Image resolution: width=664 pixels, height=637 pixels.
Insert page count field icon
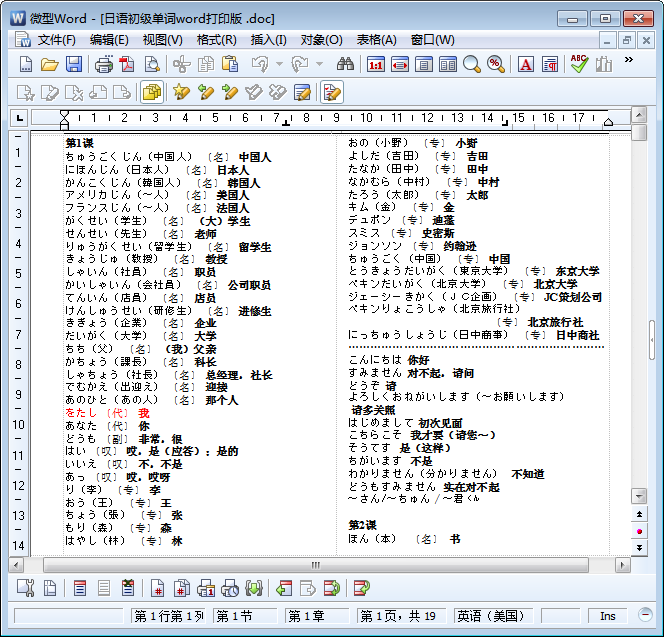point(182,588)
